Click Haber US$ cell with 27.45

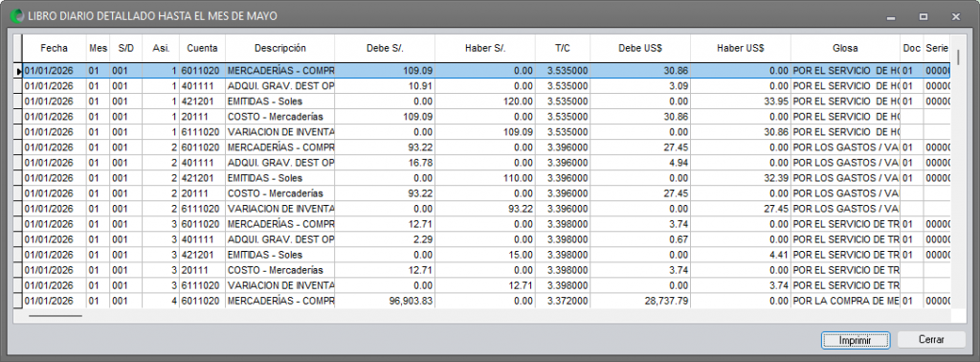point(741,209)
